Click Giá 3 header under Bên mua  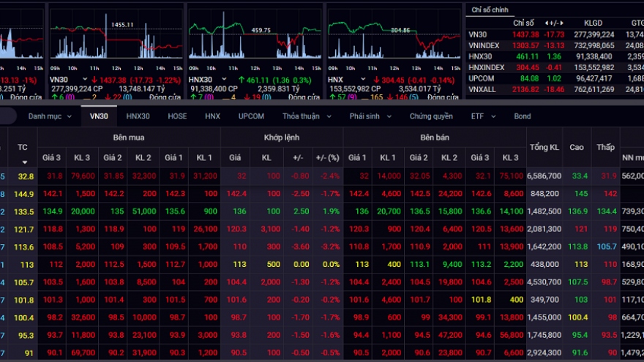(51, 158)
